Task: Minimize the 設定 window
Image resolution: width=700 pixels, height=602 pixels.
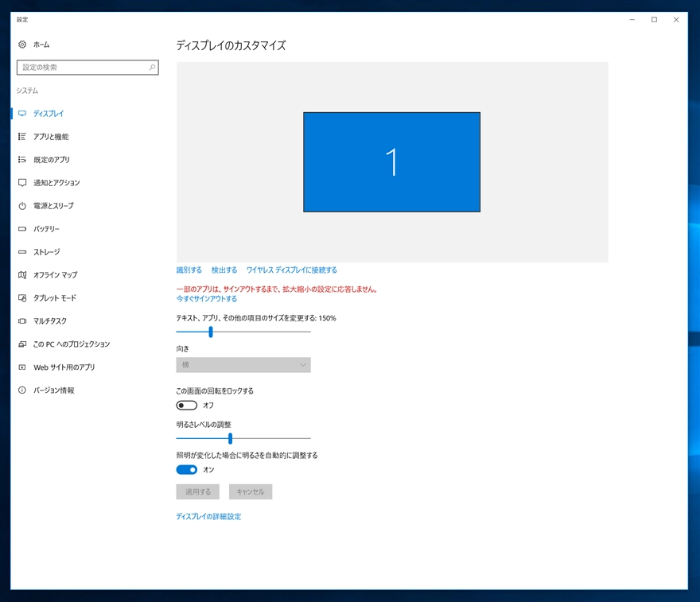Action: click(632, 19)
